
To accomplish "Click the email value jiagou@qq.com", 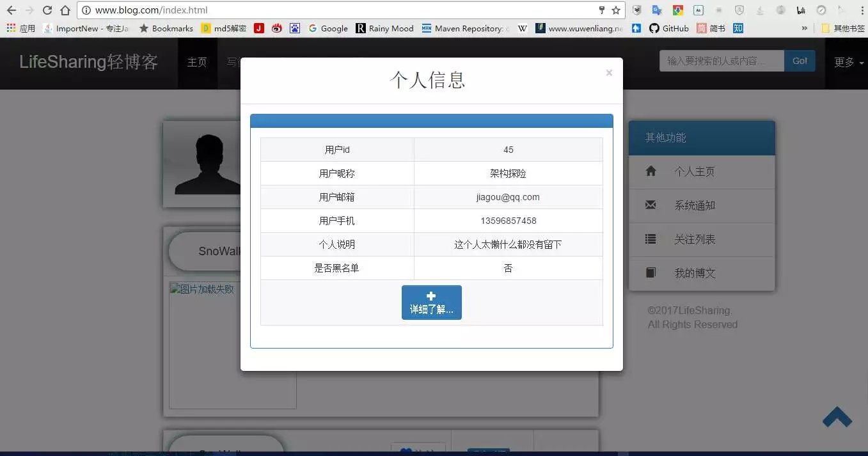I will point(508,197).
